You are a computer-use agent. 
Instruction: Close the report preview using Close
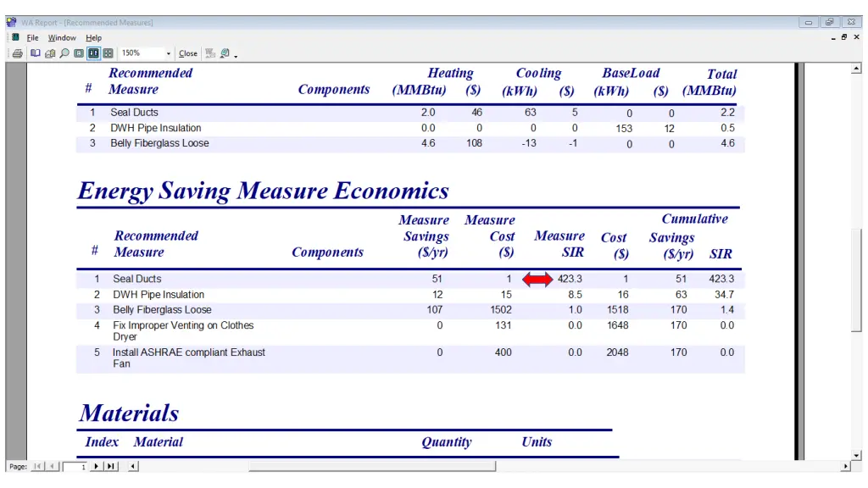click(187, 53)
